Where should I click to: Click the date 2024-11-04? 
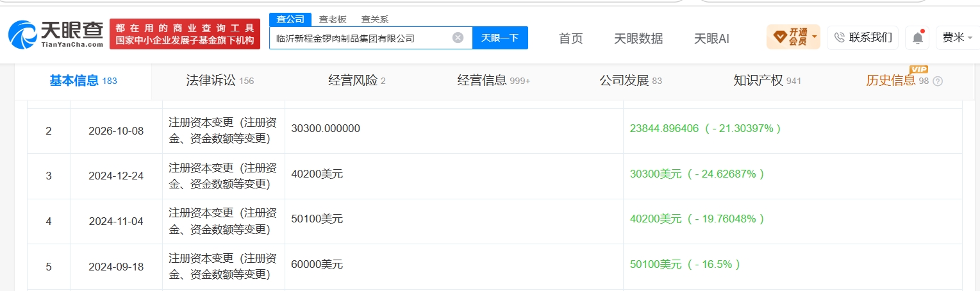click(116, 221)
